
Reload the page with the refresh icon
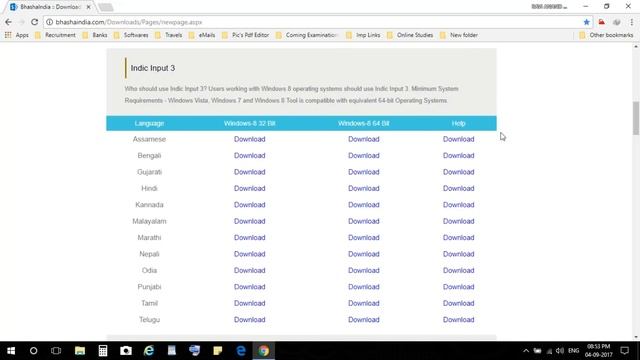pyautogui.click(x=35, y=22)
